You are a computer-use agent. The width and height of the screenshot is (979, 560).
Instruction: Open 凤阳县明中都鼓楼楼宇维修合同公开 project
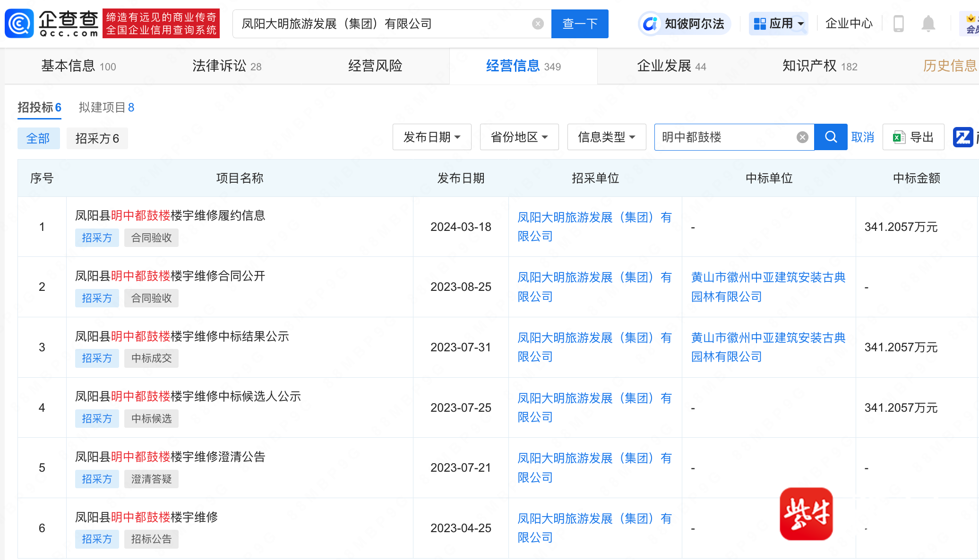point(170,276)
